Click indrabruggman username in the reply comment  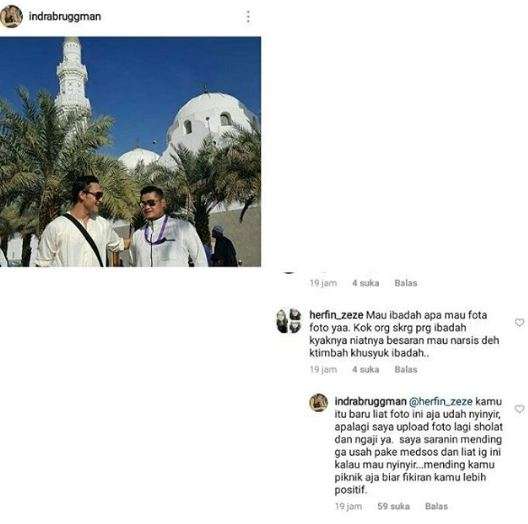[370, 401]
